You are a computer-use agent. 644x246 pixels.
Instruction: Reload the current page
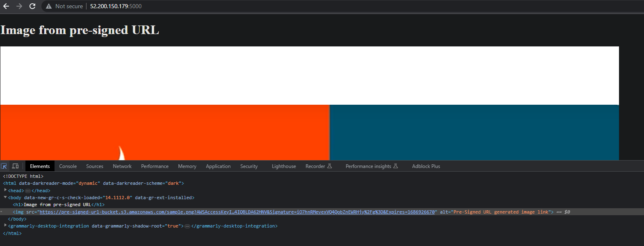tap(32, 6)
